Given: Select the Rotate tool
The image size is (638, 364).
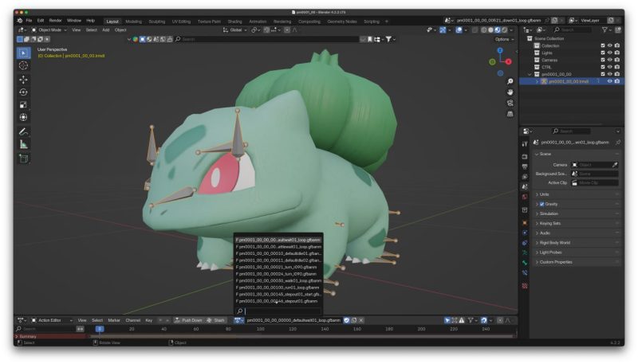Looking at the screenshot, I should 23,92.
